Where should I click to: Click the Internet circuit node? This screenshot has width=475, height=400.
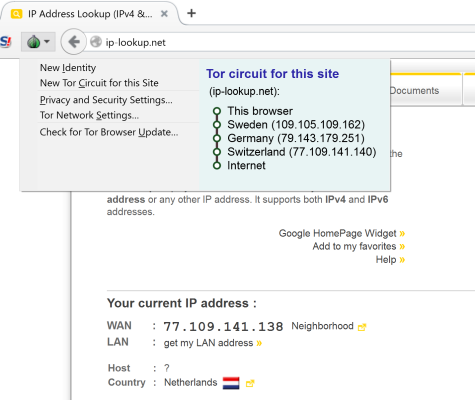click(x=246, y=165)
